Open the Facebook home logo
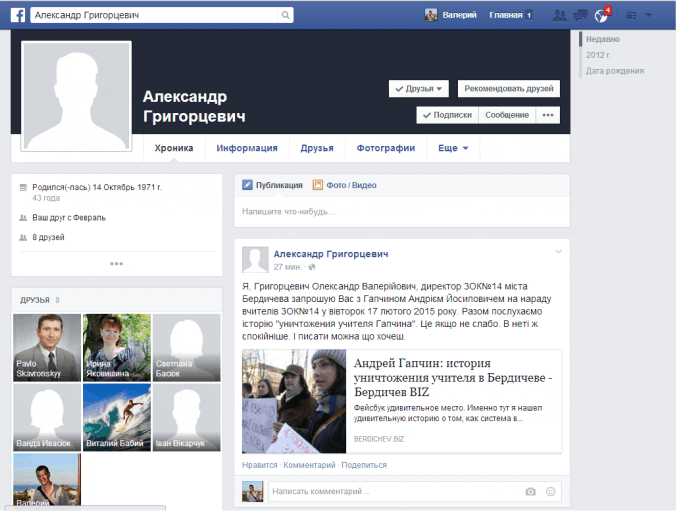The width and height of the screenshot is (676, 511). (18, 15)
